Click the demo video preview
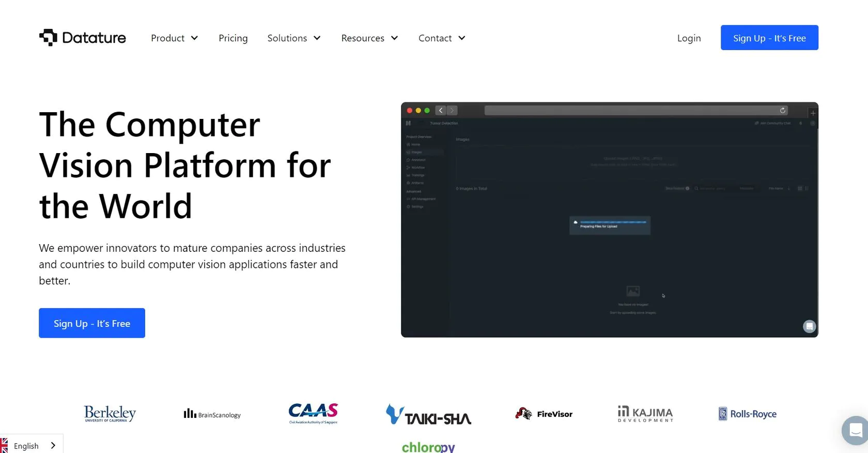868x453 pixels. 610,220
